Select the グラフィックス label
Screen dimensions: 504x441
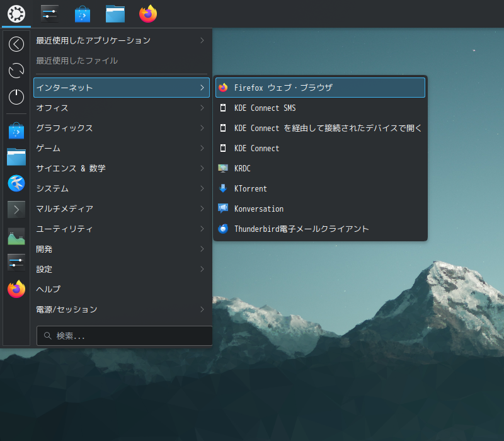click(64, 128)
